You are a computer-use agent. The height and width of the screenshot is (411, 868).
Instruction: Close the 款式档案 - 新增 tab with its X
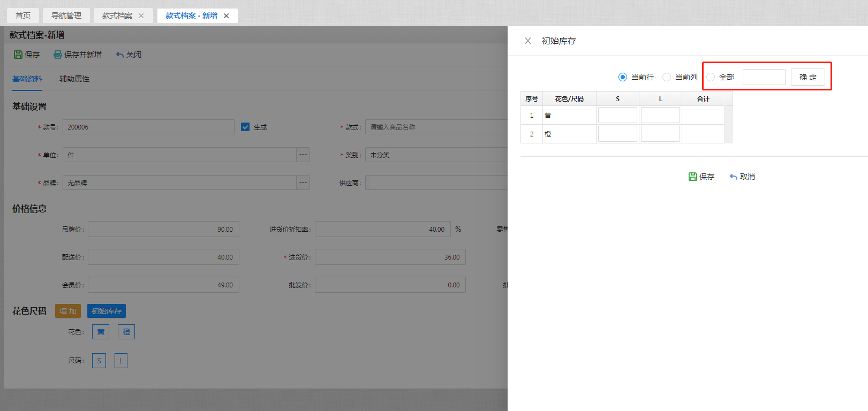point(227,16)
